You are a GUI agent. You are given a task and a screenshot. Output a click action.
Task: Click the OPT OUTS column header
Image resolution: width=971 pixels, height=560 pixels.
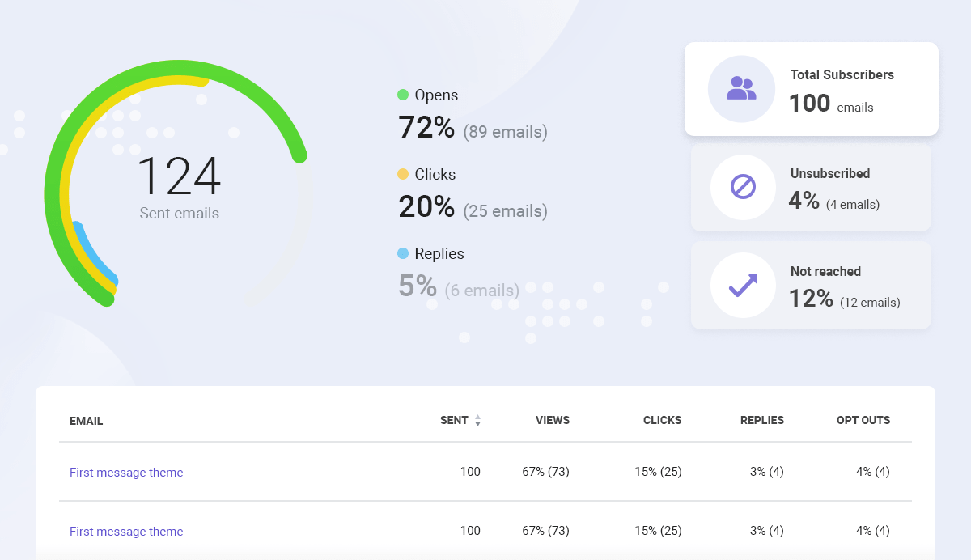pyautogui.click(x=863, y=420)
